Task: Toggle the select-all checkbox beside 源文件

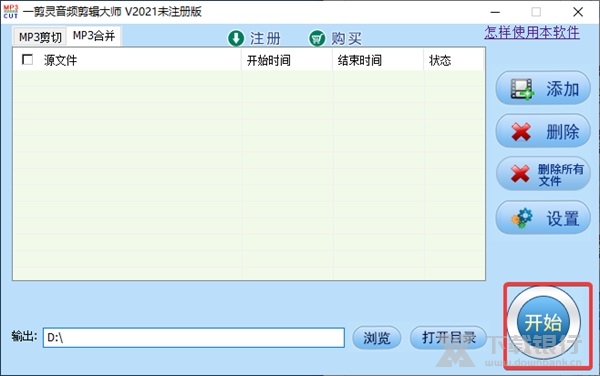Action: (x=28, y=60)
